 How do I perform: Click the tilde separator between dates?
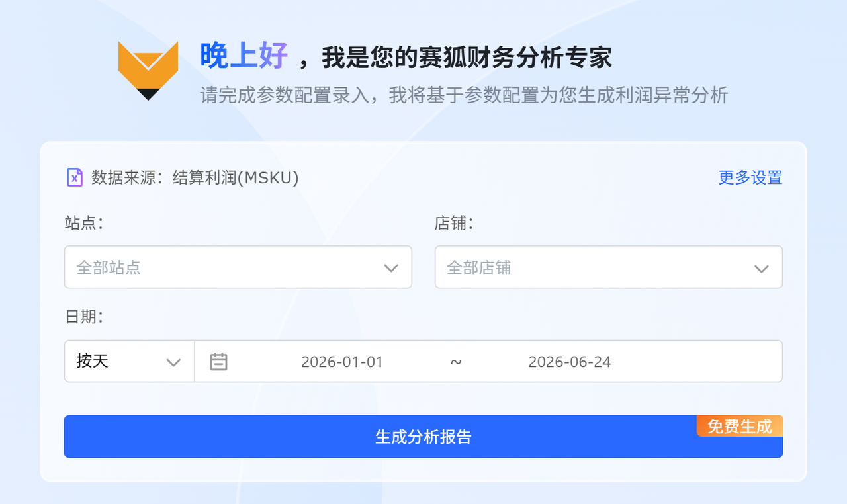(x=456, y=362)
